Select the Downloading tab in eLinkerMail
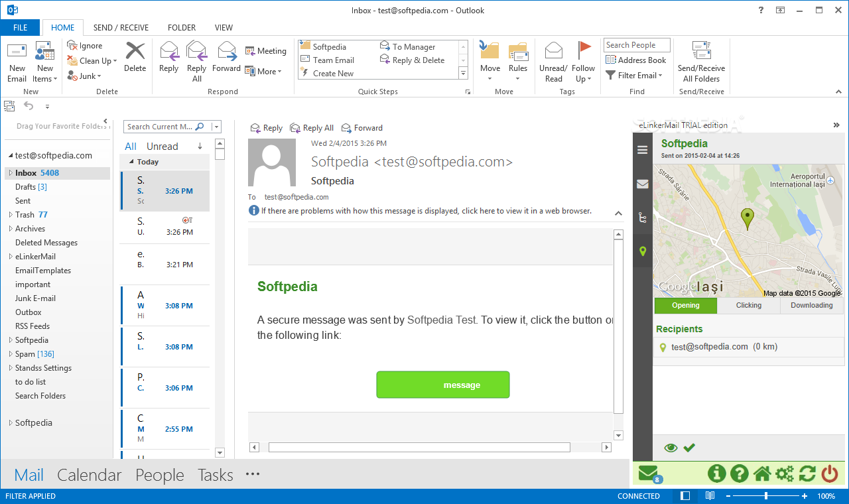The height and width of the screenshot is (504, 849). coord(812,306)
